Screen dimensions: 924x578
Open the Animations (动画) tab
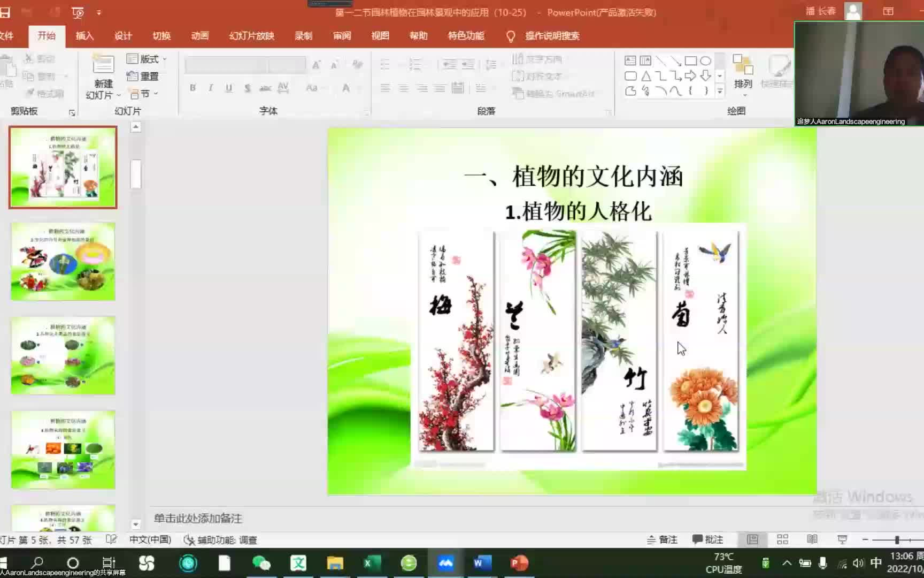200,36
